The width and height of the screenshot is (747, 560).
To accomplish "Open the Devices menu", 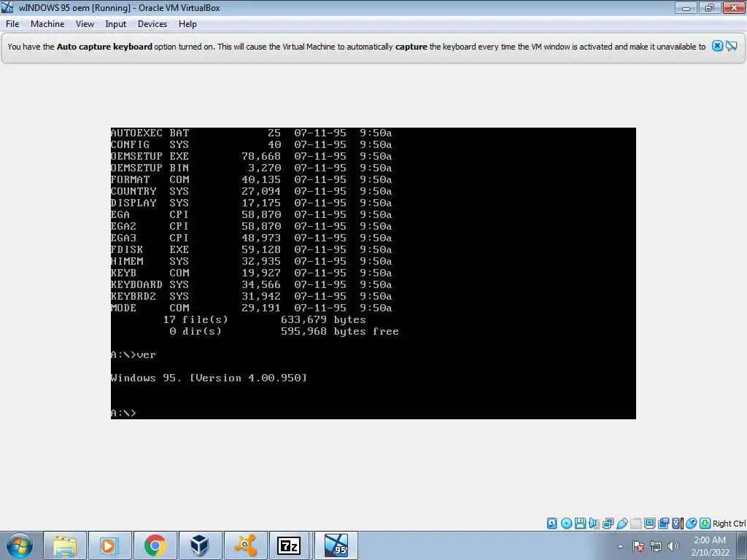I will point(152,24).
